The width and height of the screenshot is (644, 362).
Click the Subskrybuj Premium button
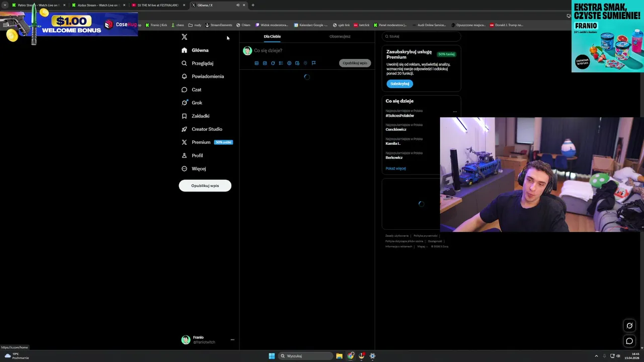click(399, 83)
